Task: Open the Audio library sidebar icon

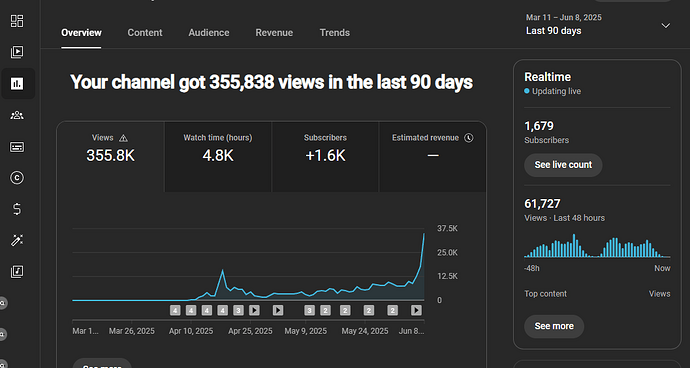Action: (x=17, y=272)
